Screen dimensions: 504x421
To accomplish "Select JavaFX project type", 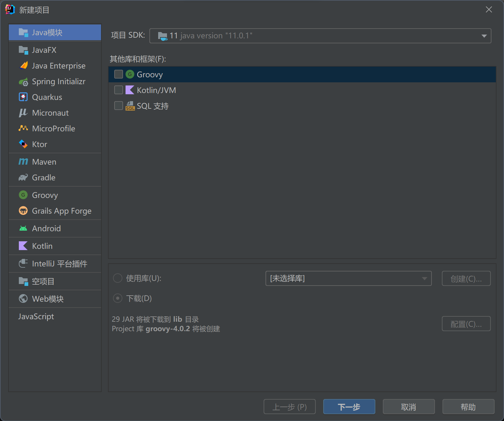I will pyautogui.click(x=55, y=50).
